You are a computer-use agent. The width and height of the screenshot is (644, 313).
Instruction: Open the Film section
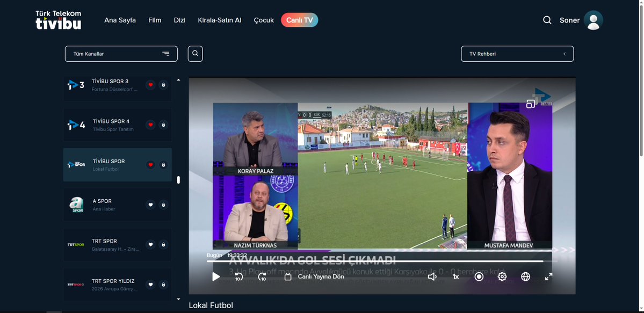155,20
